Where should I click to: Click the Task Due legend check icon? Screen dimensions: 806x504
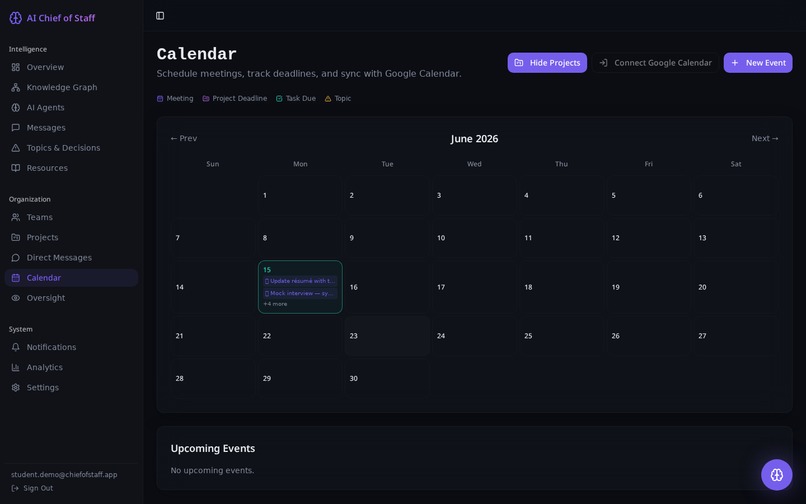pos(279,99)
